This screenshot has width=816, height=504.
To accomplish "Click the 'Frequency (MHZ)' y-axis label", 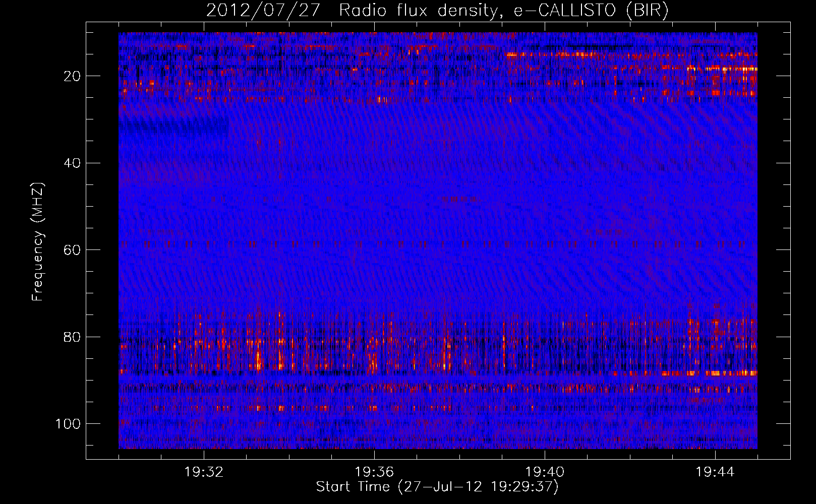I will pyautogui.click(x=38, y=241).
